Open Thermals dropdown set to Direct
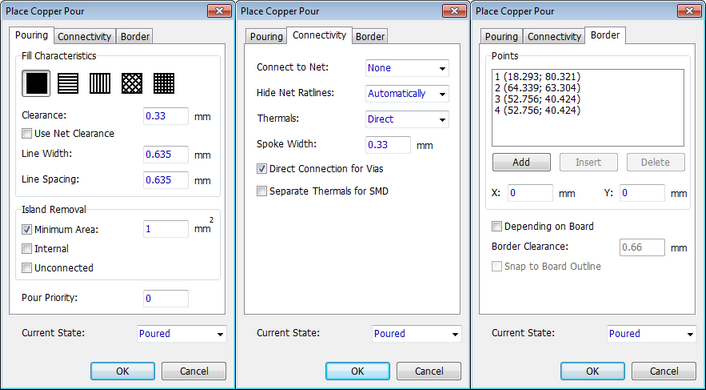This screenshot has height=390, width=706. point(407,119)
